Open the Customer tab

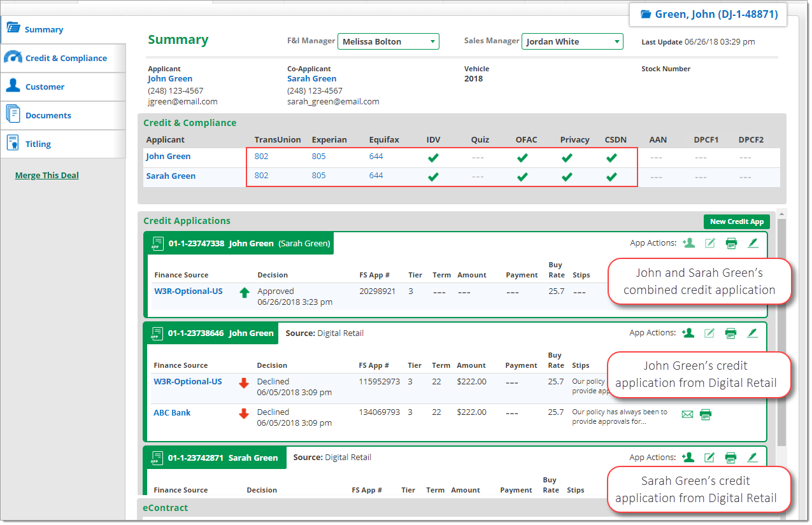[x=63, y=87]
